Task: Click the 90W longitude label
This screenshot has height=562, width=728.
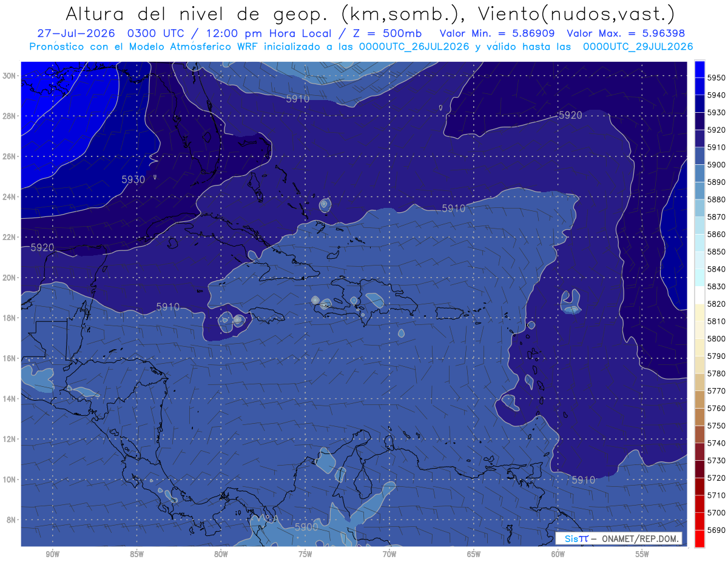Action: pos(52,554)
